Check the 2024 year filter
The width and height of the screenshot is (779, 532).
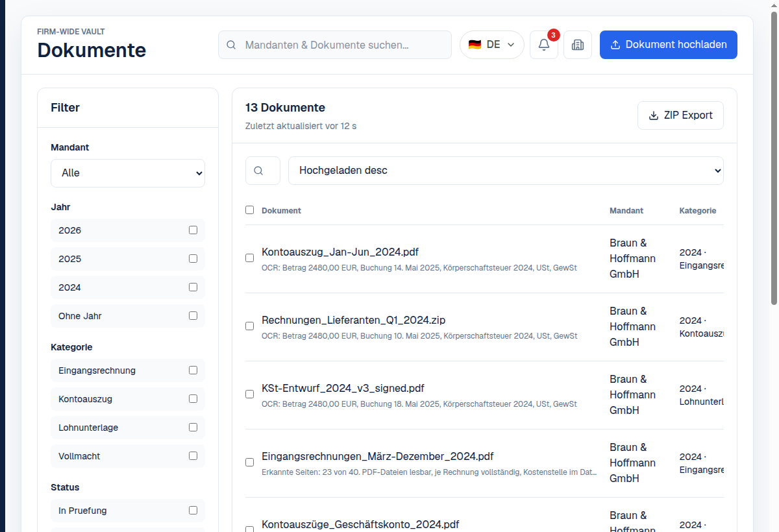[193, 287]
